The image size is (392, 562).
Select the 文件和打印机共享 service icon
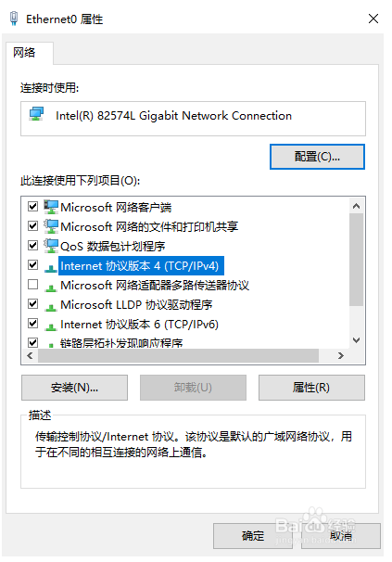[51, 226]
